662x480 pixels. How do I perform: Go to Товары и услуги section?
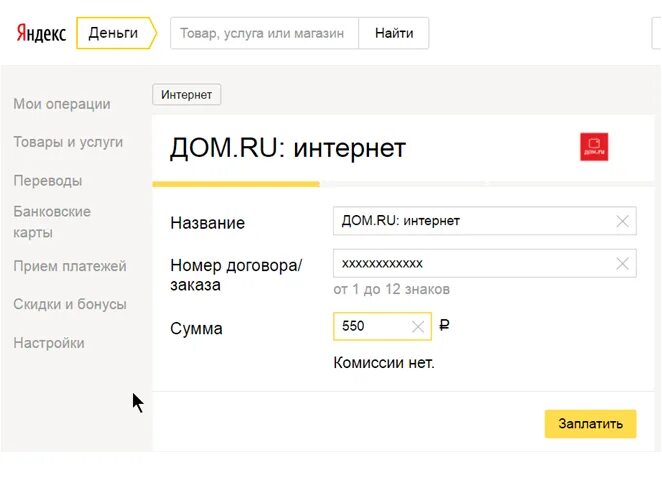(x=68, y=142)
